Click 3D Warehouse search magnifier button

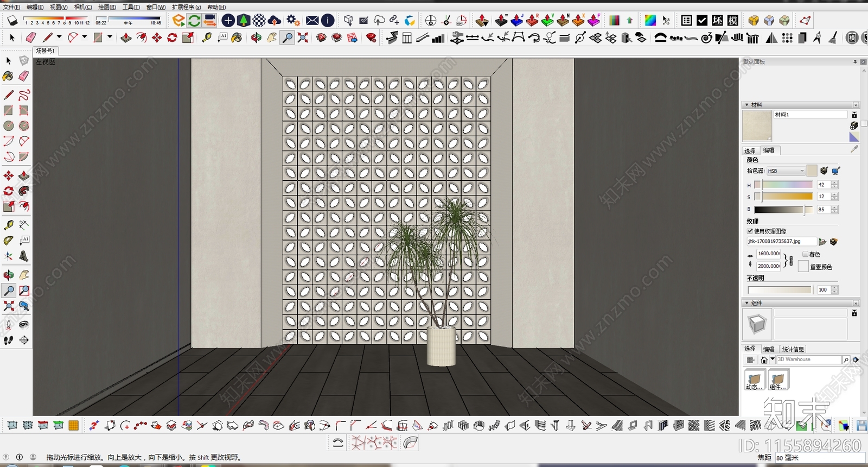pos(846,359)
